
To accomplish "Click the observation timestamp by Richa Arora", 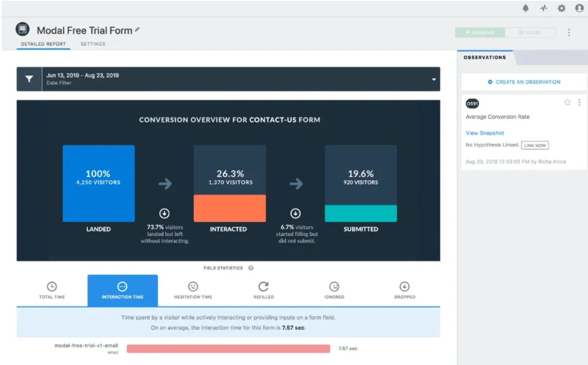I will (515, 161).
